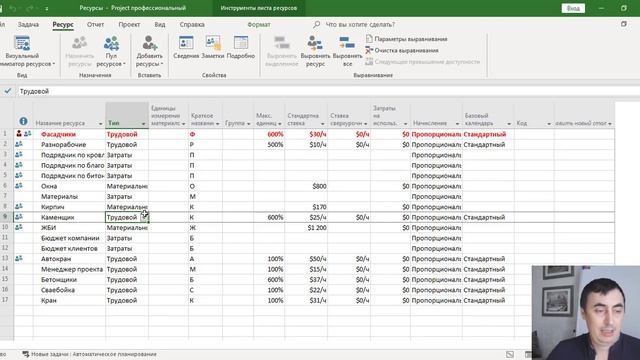Screen dimensions: 640x360
Task: Open the Справка tab
Action: tap(192, 24)
